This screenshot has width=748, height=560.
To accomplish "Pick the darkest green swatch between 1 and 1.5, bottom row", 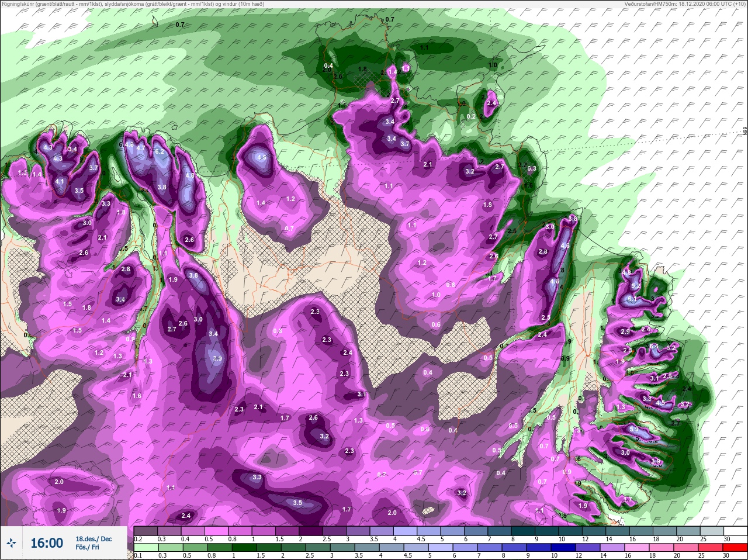I will tap(244, 548).
